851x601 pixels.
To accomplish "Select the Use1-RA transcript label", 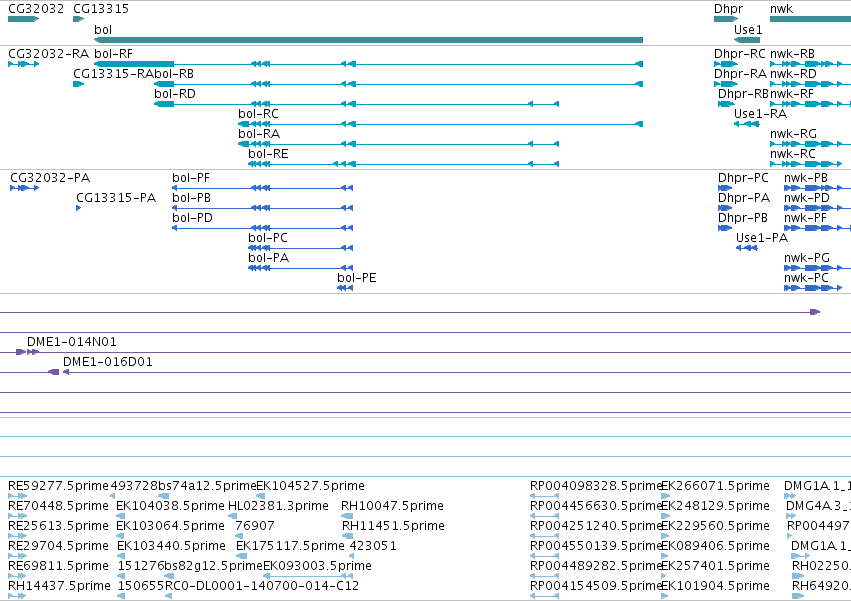I will [x=760, y=113].
